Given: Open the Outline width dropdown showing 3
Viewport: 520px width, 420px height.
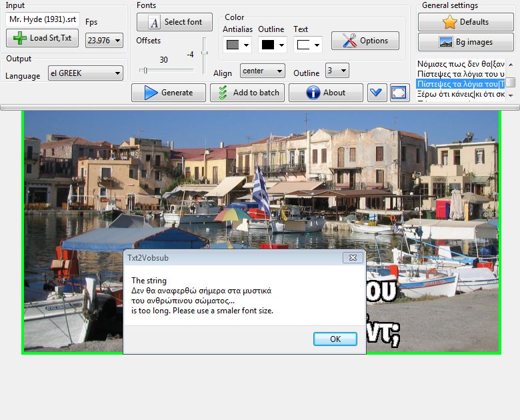Looking at the screenshot, I should [x=337, y=70].
